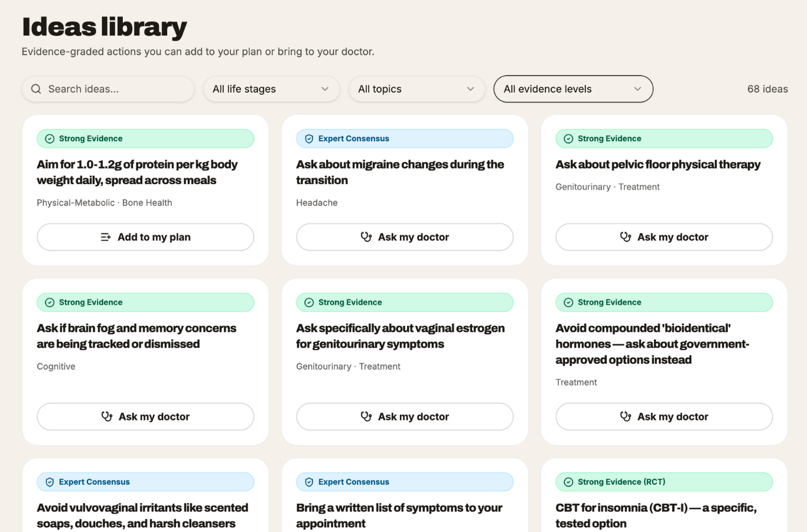Open the protein per kg body weight idea
This screenshot has height=532, width=807.
[x=137, y=172]
